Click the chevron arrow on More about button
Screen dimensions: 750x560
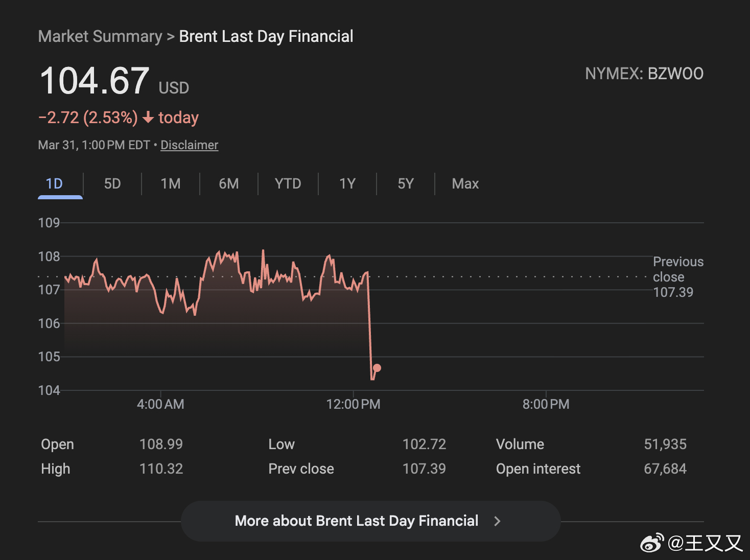pos(497,521)
